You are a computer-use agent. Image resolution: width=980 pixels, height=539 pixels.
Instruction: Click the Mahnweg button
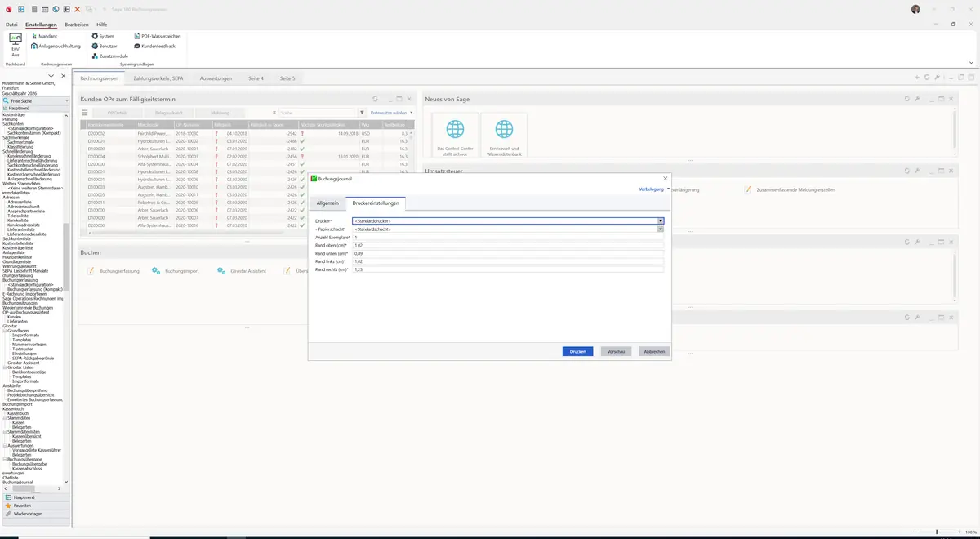[220, 113]
